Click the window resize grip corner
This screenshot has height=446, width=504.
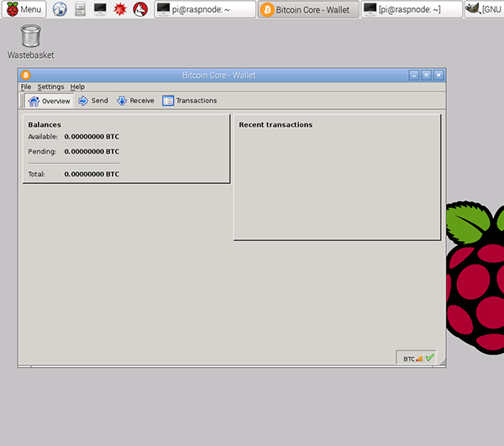click(443, 363)
